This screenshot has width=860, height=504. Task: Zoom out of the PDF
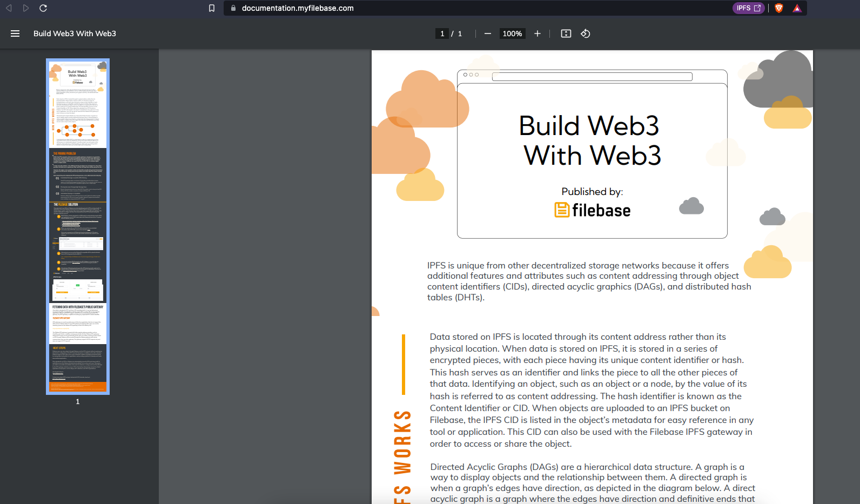click(488, 33)
